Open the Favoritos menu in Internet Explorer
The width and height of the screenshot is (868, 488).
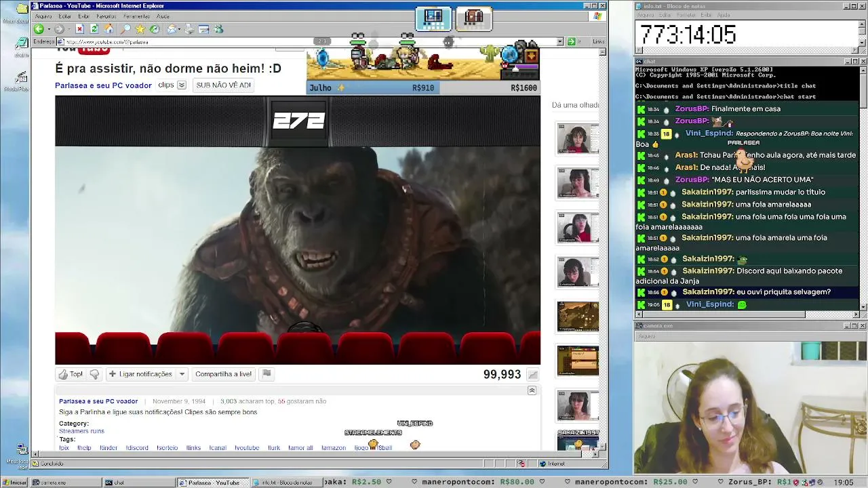pos(106,16)
